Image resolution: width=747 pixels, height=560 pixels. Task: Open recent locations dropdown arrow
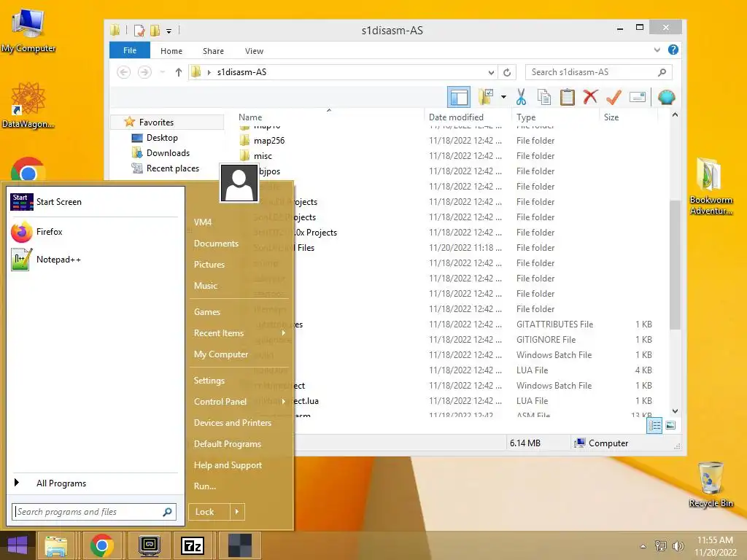[x=163, y=72]
